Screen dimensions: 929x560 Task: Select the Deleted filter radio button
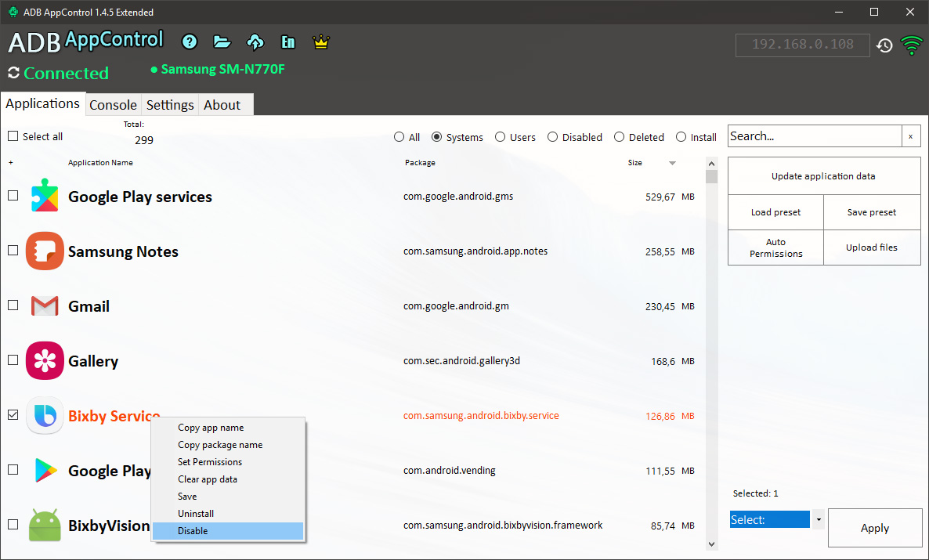(619, 137)
